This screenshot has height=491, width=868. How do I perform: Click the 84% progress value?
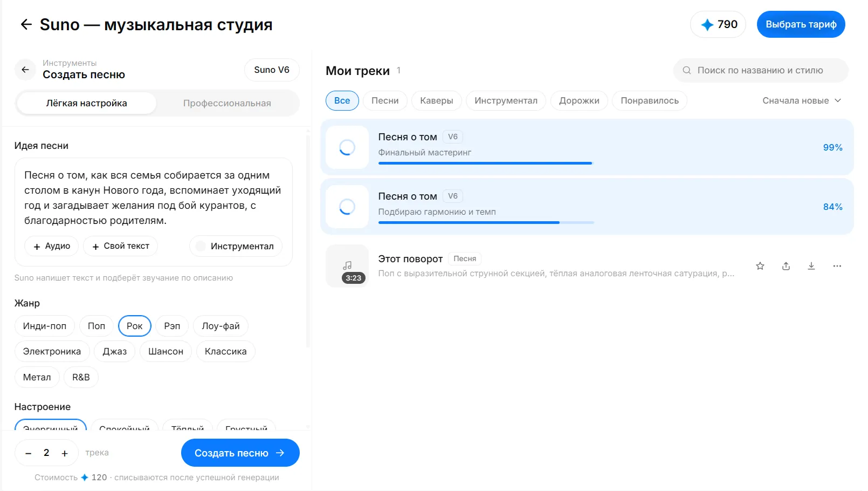pos(832,207)
